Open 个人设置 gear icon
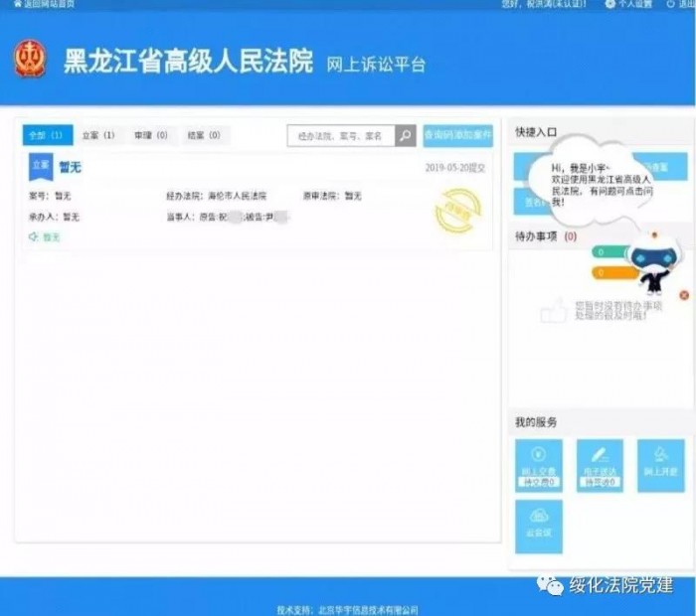 (610, 4)
